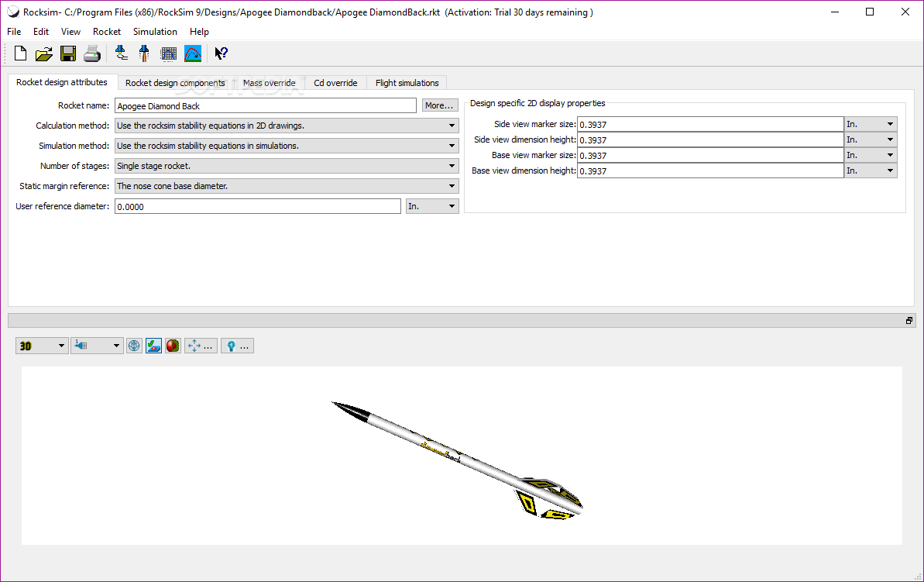Minimize the Rocksim window
924x582 pixels.
tap(834, 12)
